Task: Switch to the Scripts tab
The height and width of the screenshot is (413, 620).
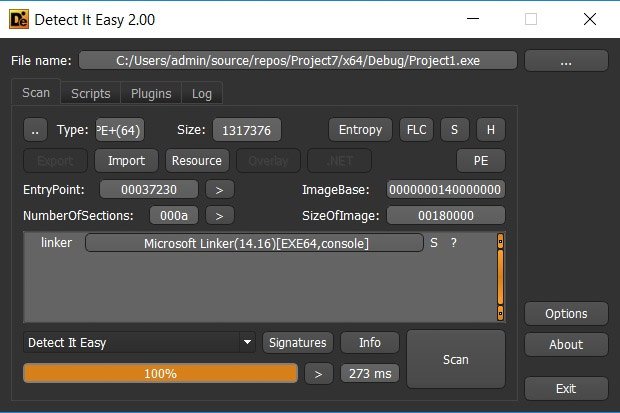Action: pyautogui.click(x=91, y=94)
